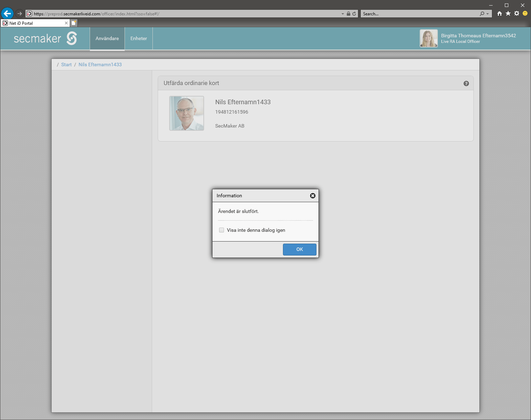Click the refresh icon in address bar

pyautogui.click(x=354, y=14)
